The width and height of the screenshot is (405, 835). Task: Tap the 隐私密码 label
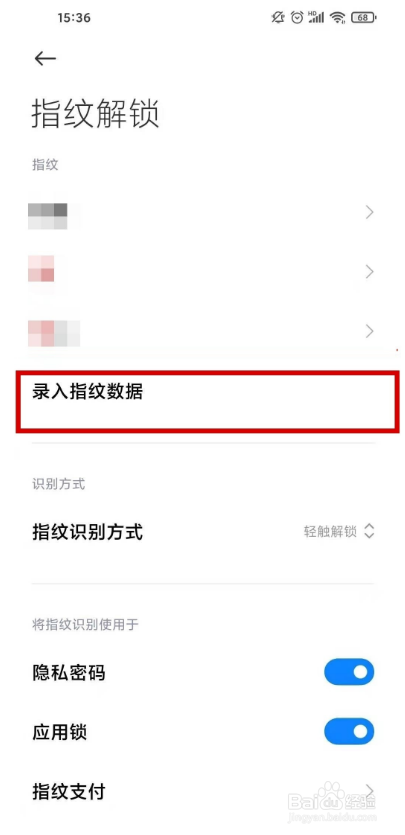pyautogui.click(x=69, y=673)
